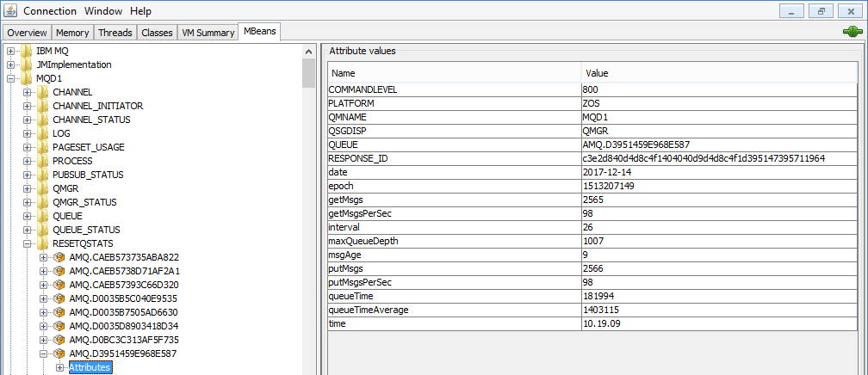Click the MBean icon for AMQ.CAEB573735ABA822
This screenshot has height=375, width=868.
(59, 257)
